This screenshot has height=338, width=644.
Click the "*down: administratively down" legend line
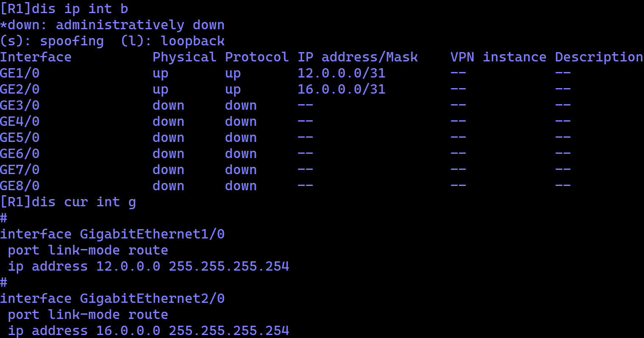pos(112,25)
